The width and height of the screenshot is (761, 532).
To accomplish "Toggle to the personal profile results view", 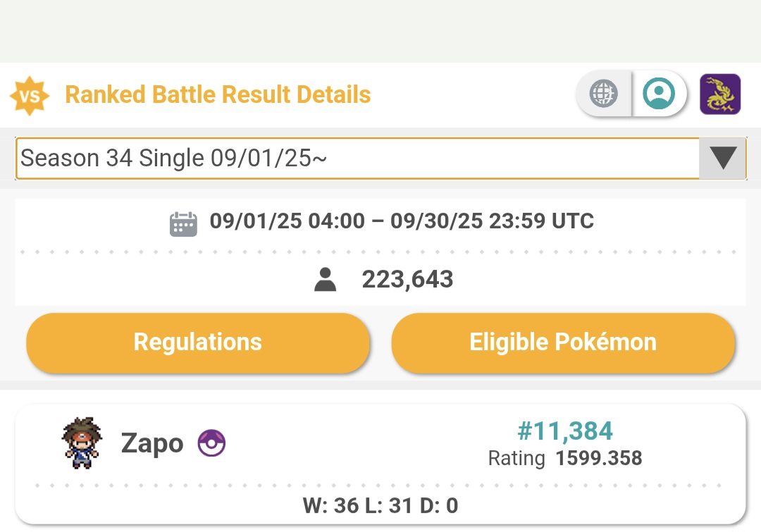I will [659, 93].
